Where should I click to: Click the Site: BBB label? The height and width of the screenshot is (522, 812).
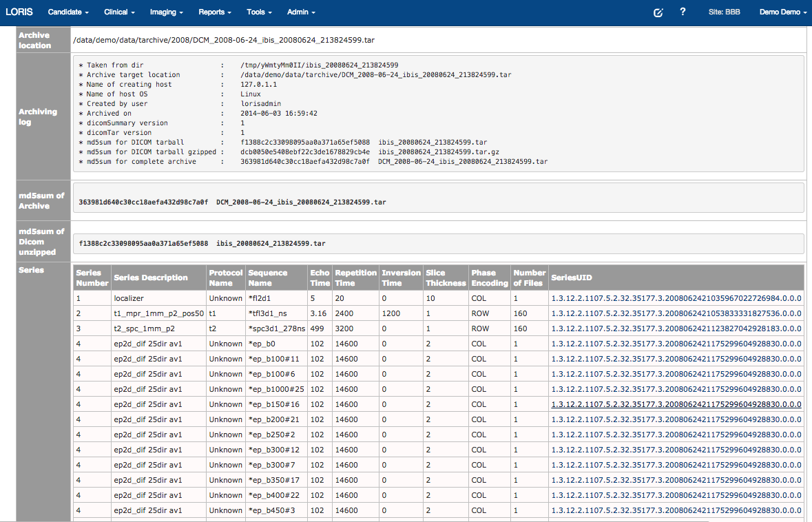[x=724, y=12]
